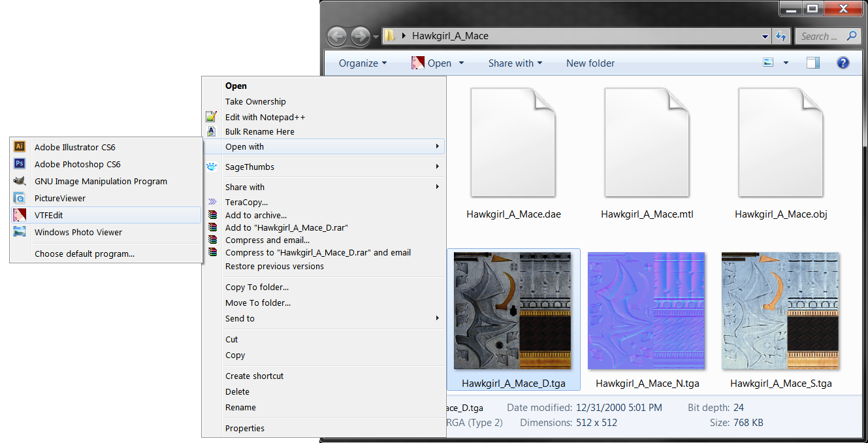Open recent pages dropdown arrow

click(376, 37)
